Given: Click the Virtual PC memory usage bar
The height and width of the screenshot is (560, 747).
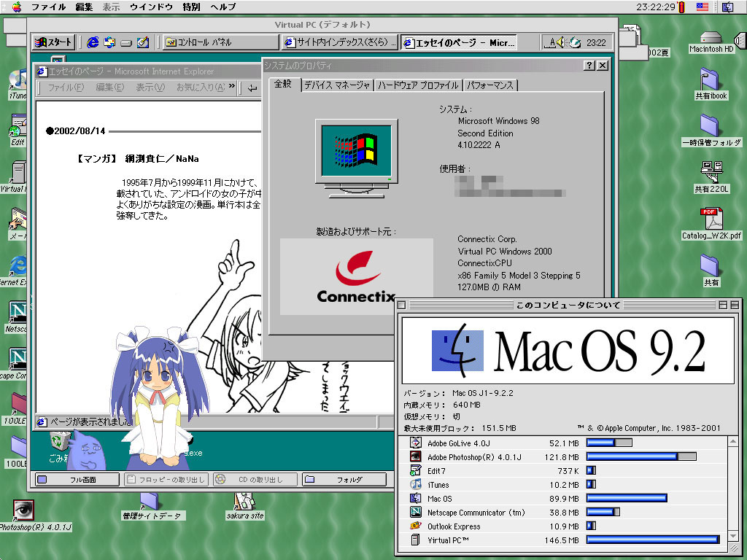Looking at the screenshot, I should 653,540.
